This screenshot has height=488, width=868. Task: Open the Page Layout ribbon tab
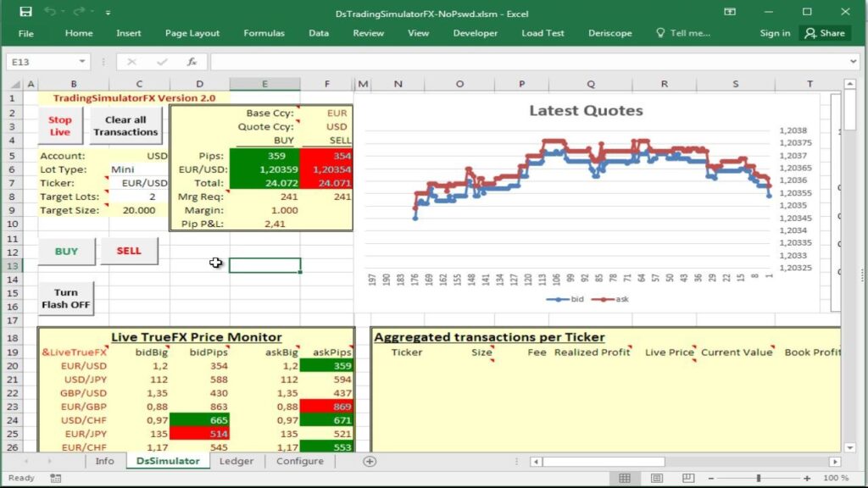coord(192,33)
